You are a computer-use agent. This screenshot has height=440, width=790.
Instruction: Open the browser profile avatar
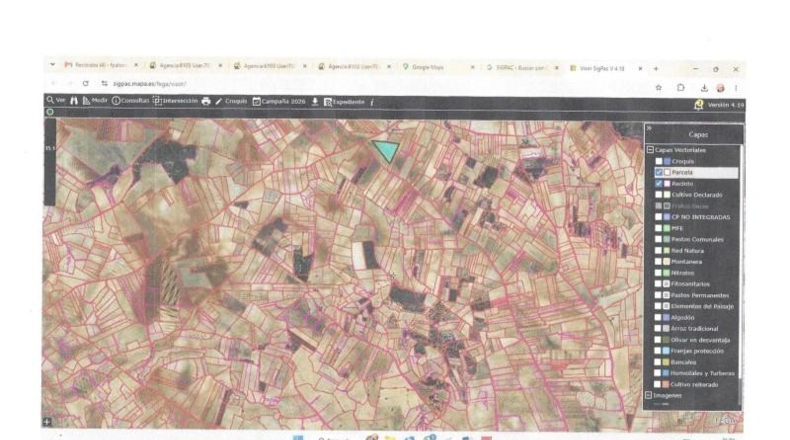[x=720, y=88]
